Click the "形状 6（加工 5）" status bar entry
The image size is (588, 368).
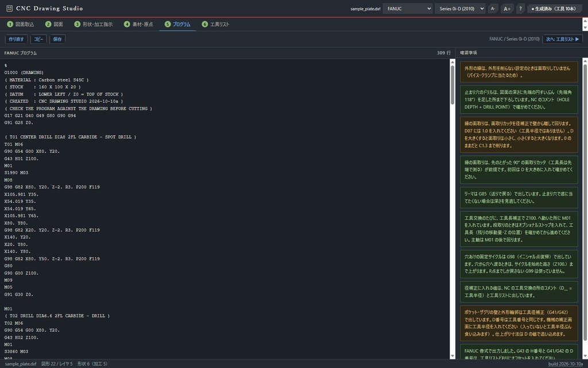92,364
